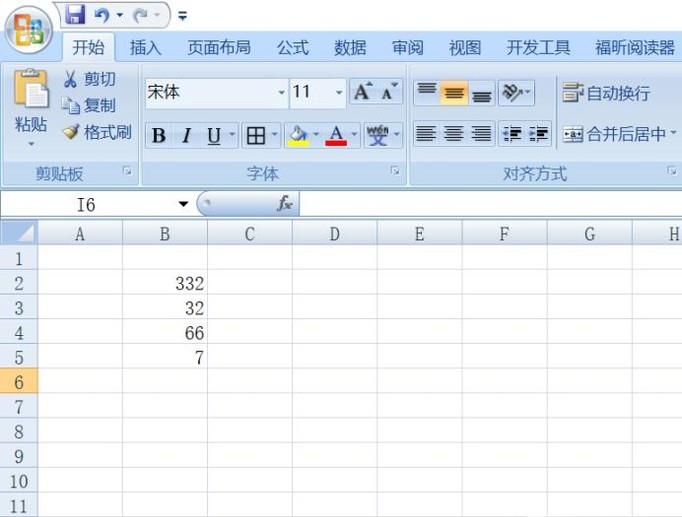Image resolution: width=682 pixels, height=517 pixels.
Task: Toggle underline formatting
Action: click(214, 136)
